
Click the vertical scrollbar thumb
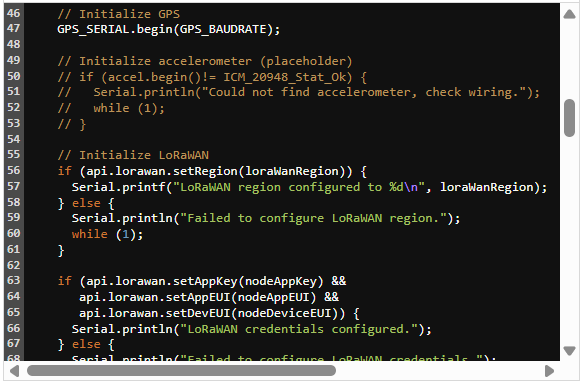[x=569, y=118]
